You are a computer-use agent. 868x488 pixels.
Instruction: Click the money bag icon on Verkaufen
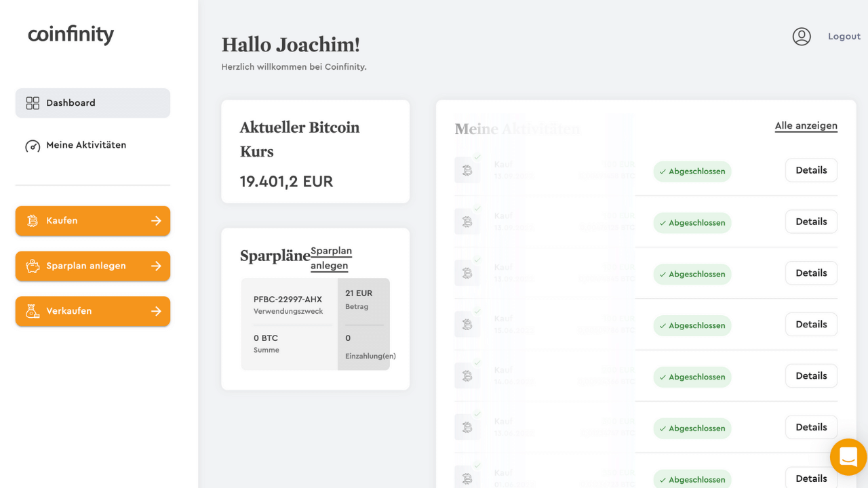[33, 311]
